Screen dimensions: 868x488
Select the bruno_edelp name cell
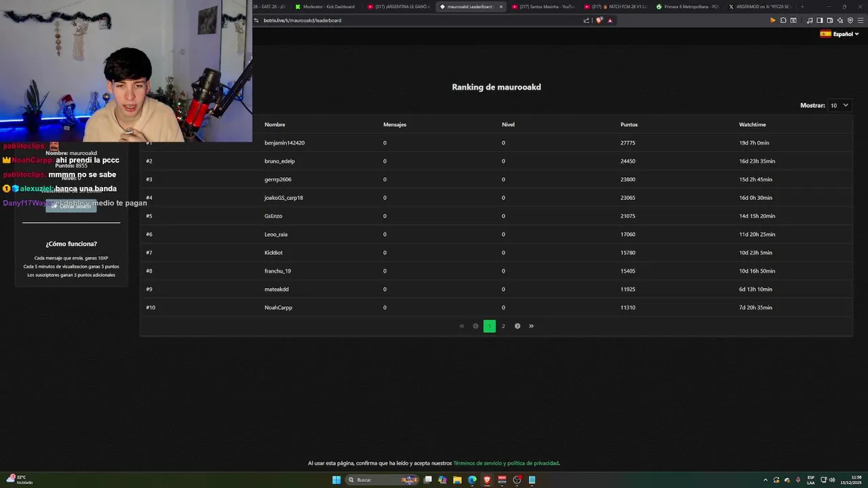tap(279, 161)
